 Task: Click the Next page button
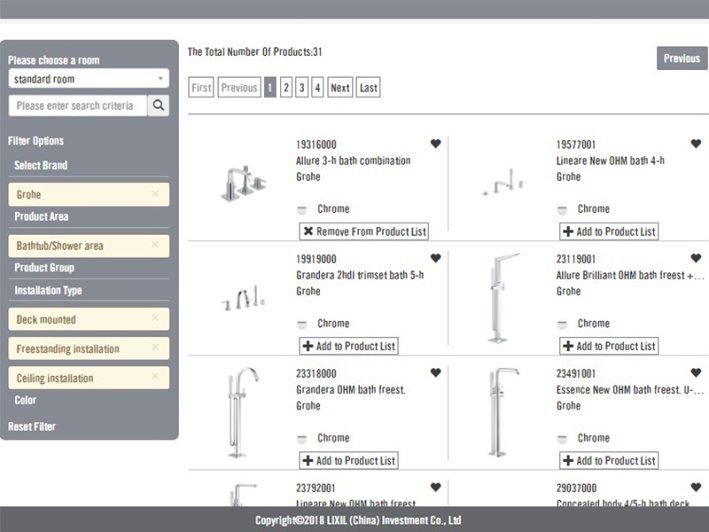(340, 87)
